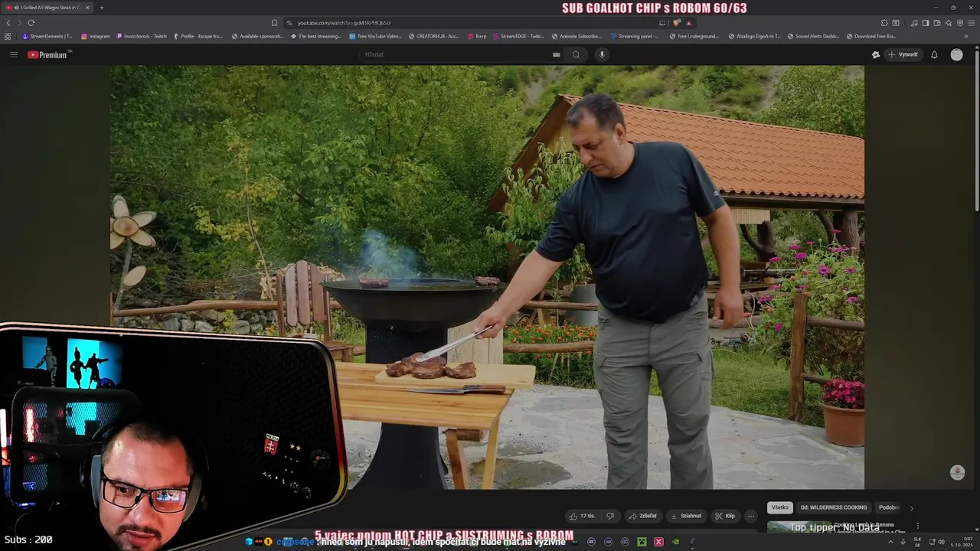Open Streaming panel bookmark
Image resolution: width=980 pixels, height=551 pixels.
634,36
